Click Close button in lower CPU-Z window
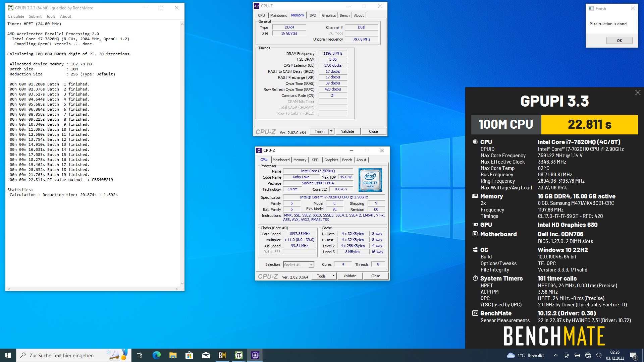 [376, 276]
